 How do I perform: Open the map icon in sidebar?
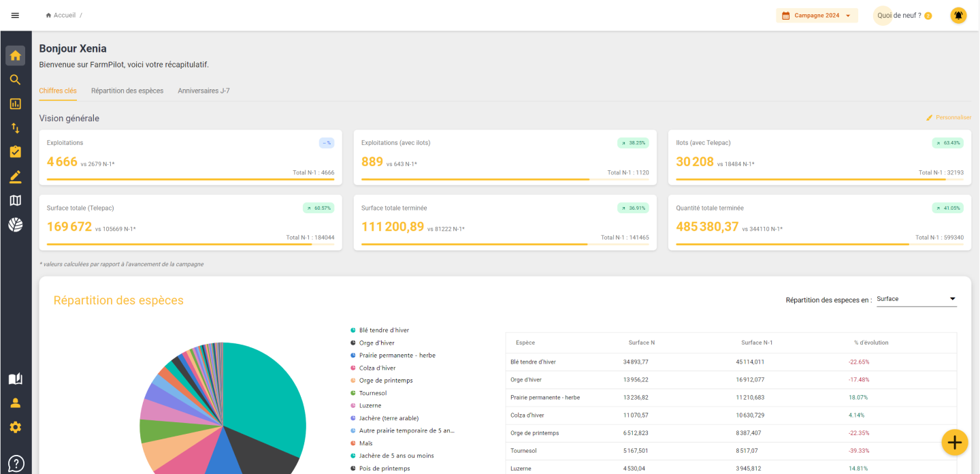(x=15, y=200)
